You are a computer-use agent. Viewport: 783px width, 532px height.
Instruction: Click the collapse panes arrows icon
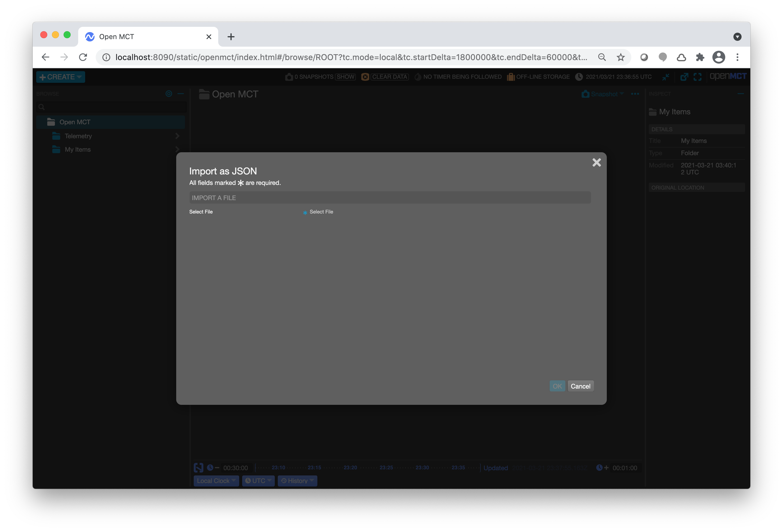[666, 77]
